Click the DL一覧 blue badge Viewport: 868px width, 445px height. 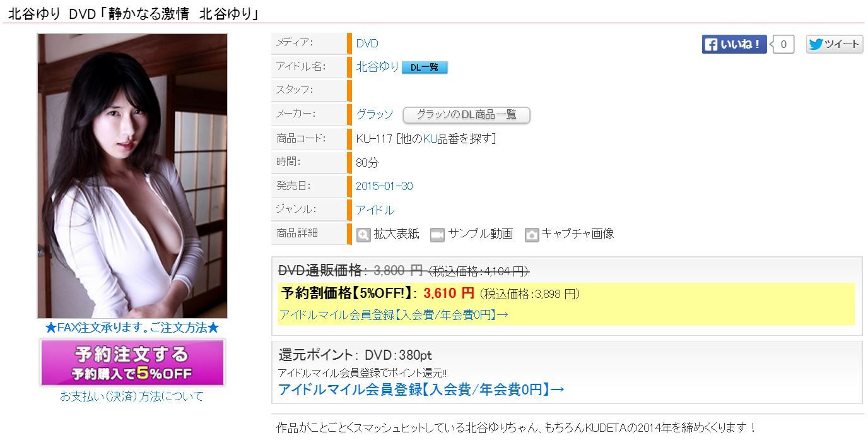click(425, 67)
